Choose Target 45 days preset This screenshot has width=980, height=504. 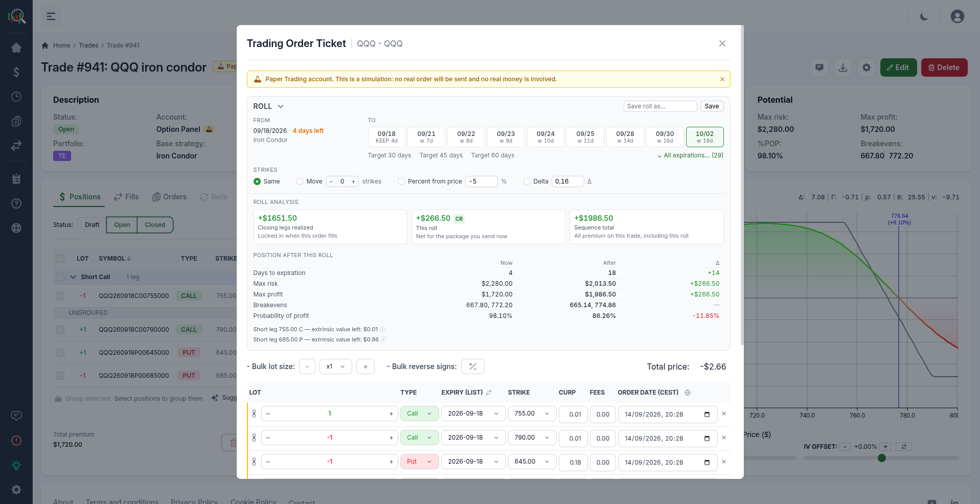click(x=441, y=155)
